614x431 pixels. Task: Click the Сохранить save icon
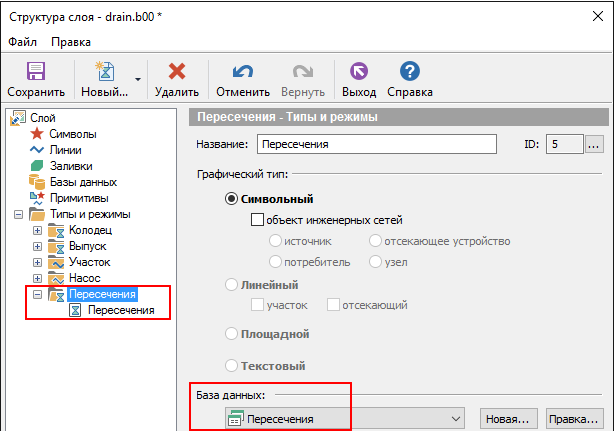point(36,73)
